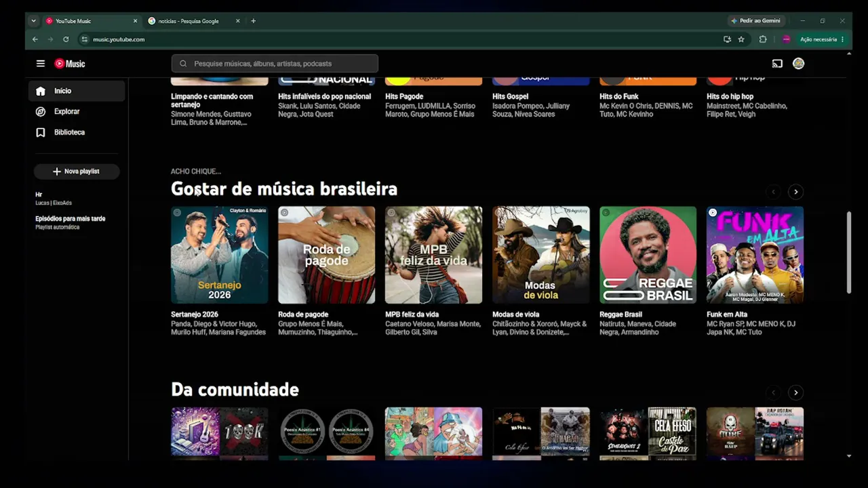The height and width of the screenshot is (488, 868).
Task: Close the notícias Pesquisa Google tab
Action: [x=237, y=21]
